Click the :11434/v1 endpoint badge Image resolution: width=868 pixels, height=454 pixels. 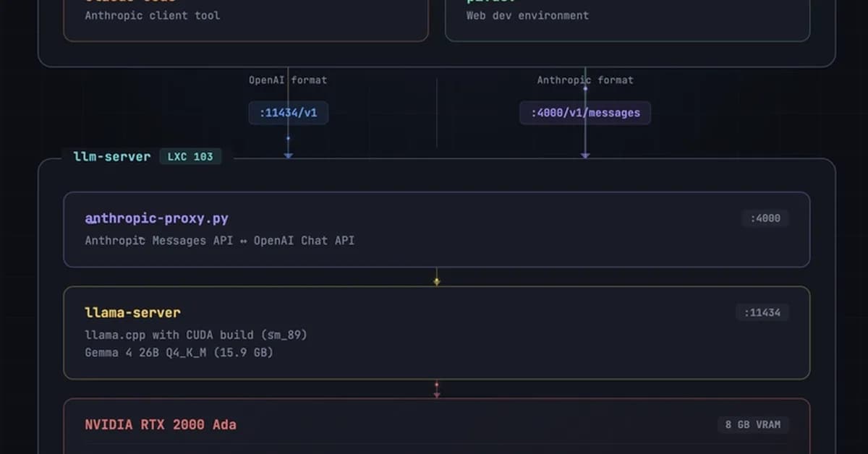(x=288, y=113)
